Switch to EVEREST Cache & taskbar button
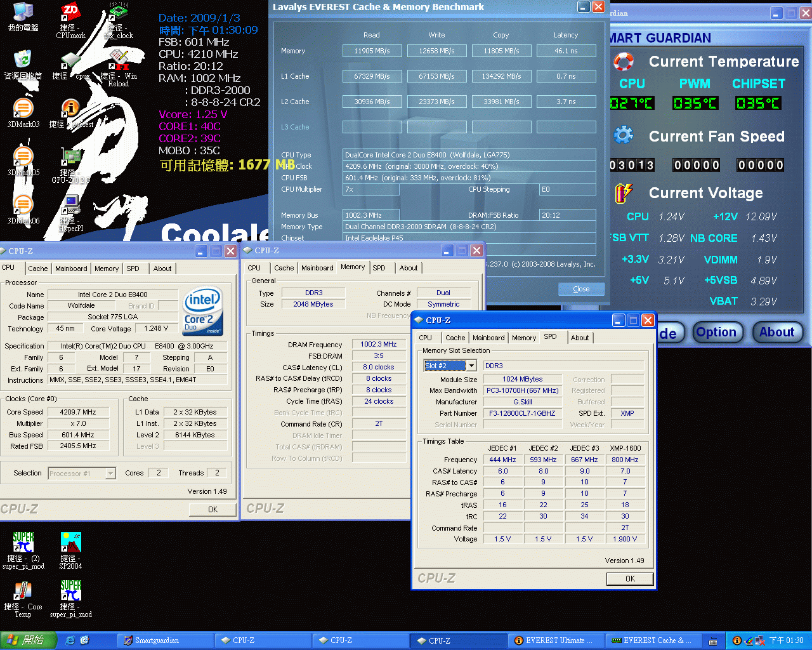The height and width of the screenshot is (650, 812). 653,640
